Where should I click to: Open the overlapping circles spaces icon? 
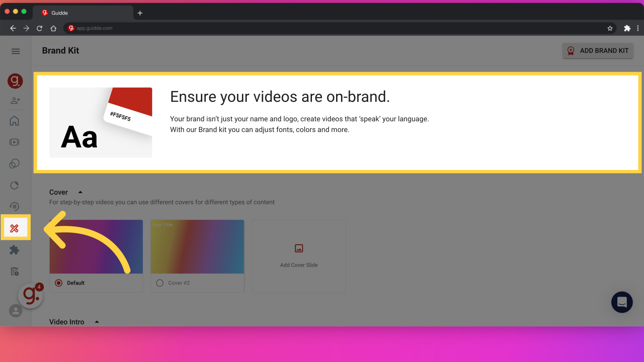(x=14, y=164)
